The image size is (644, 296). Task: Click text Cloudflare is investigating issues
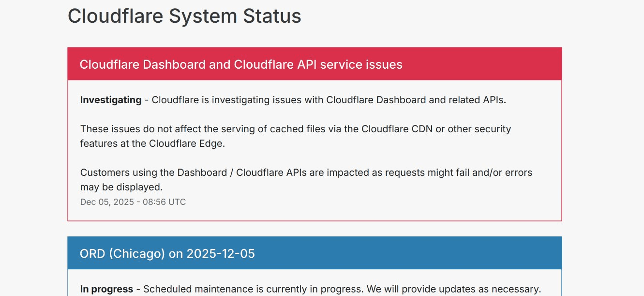point(237,100)
